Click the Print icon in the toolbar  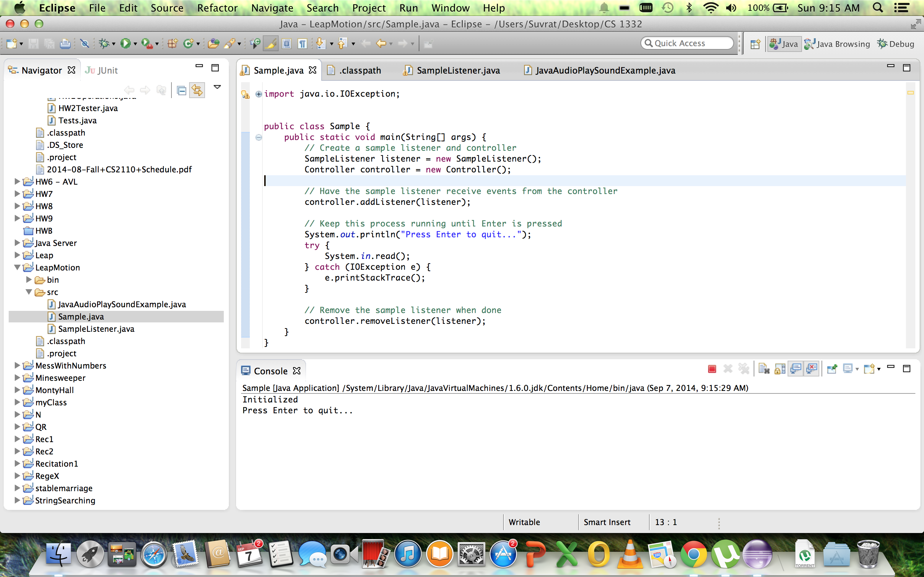(65, 44)
